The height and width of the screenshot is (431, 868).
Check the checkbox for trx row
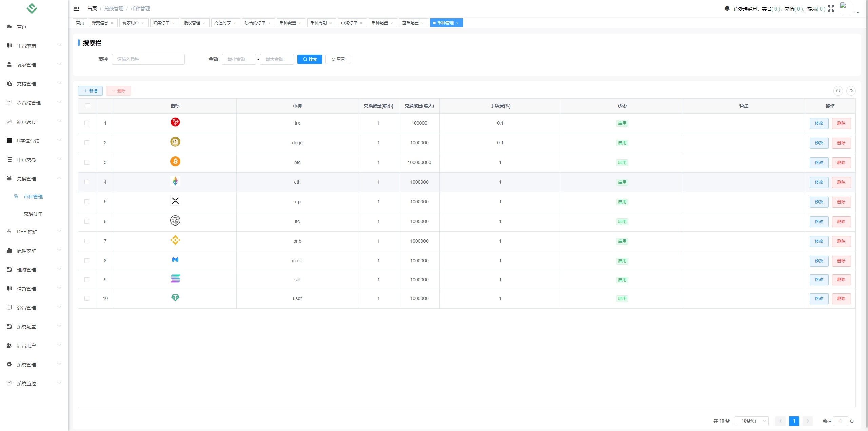(x=87, y=123)
